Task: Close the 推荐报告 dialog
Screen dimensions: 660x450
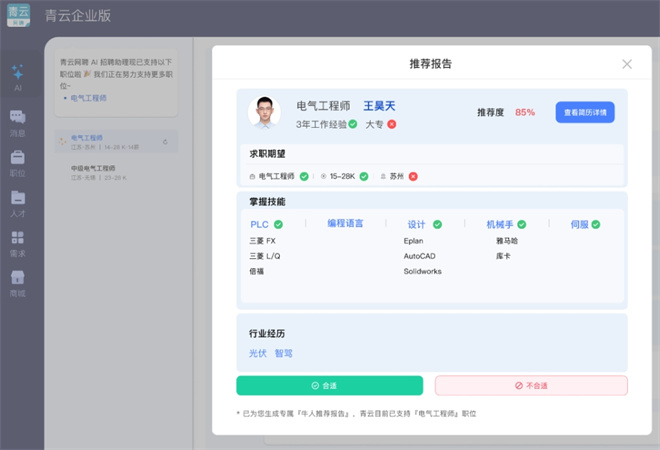Action: point(627,64)
